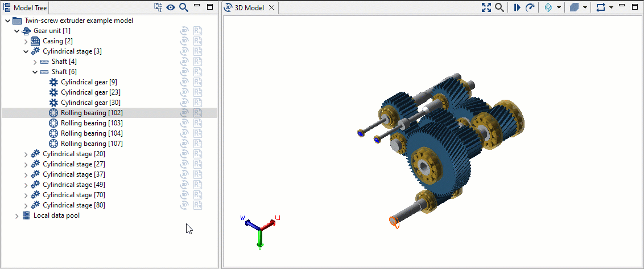Expand the Casing [2] node

(x=26, y=41)
